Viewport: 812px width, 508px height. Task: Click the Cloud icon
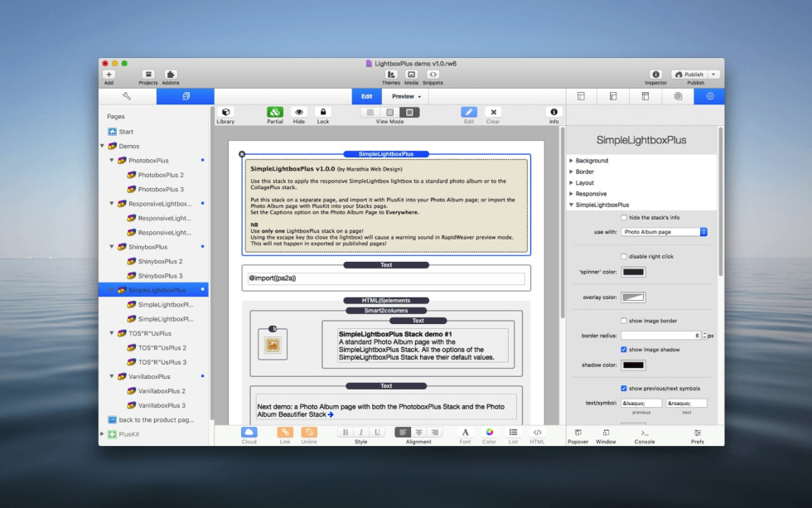[249, 433]
